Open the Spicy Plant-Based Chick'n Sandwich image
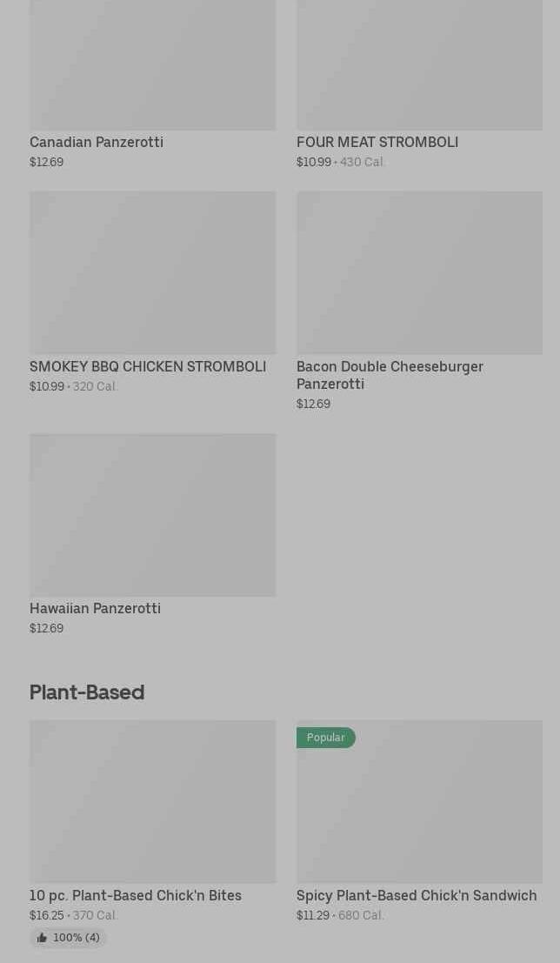 click(419, 809)
